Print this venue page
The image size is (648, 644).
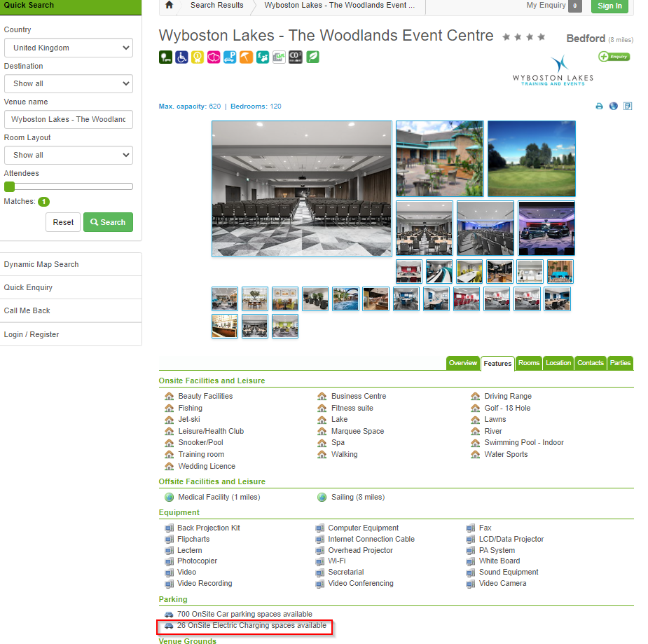click(x=599, y=107)
